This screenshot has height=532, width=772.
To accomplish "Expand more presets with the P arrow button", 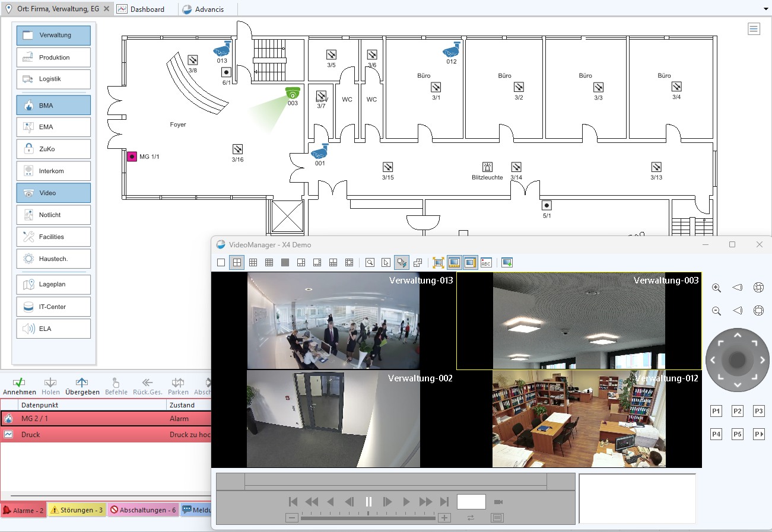I will (758, 434).
